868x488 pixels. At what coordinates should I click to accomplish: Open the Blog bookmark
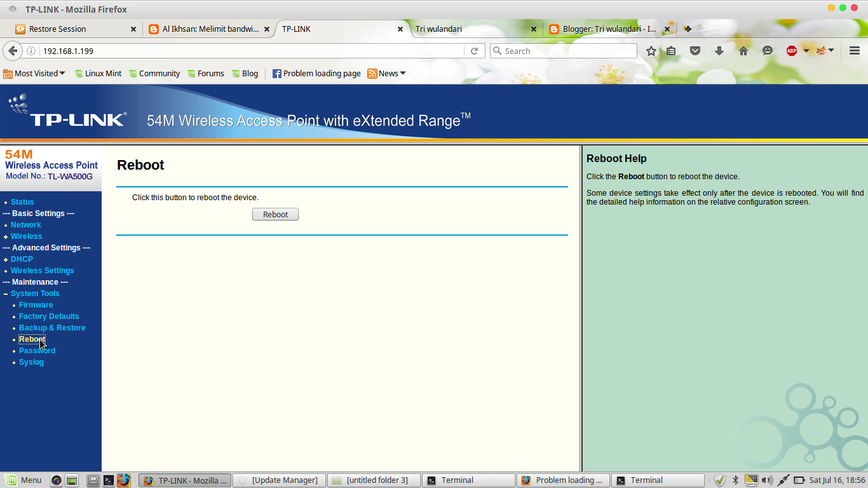tap(245, 73)
